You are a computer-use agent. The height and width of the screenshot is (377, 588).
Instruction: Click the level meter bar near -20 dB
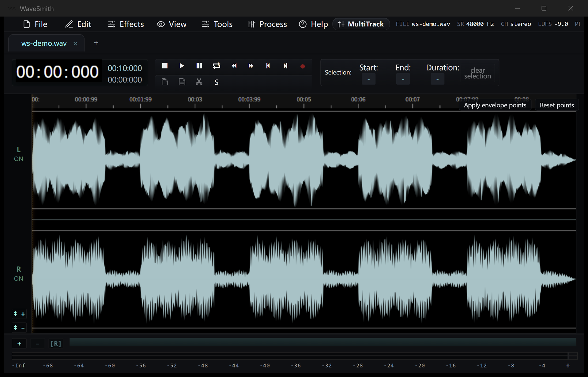(420, 356)
